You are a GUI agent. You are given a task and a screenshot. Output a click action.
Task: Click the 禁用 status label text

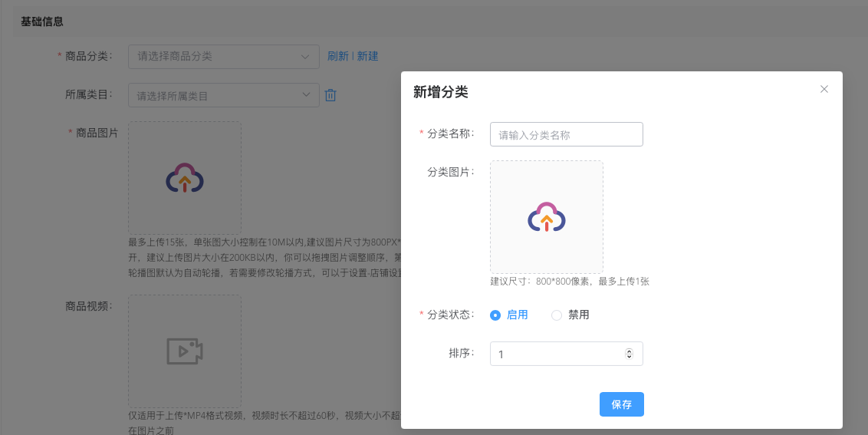pos(579,315)
